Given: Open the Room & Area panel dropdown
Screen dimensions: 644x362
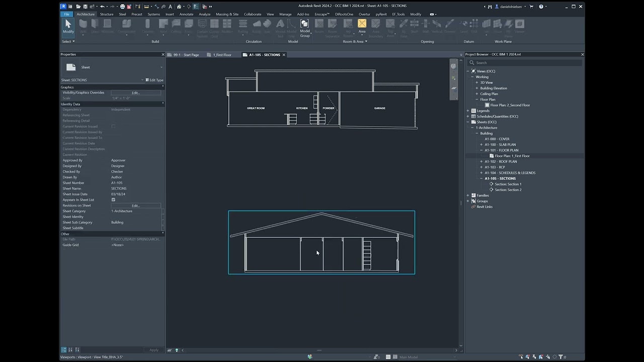Looking at the screenshot, I should point(355,41).
